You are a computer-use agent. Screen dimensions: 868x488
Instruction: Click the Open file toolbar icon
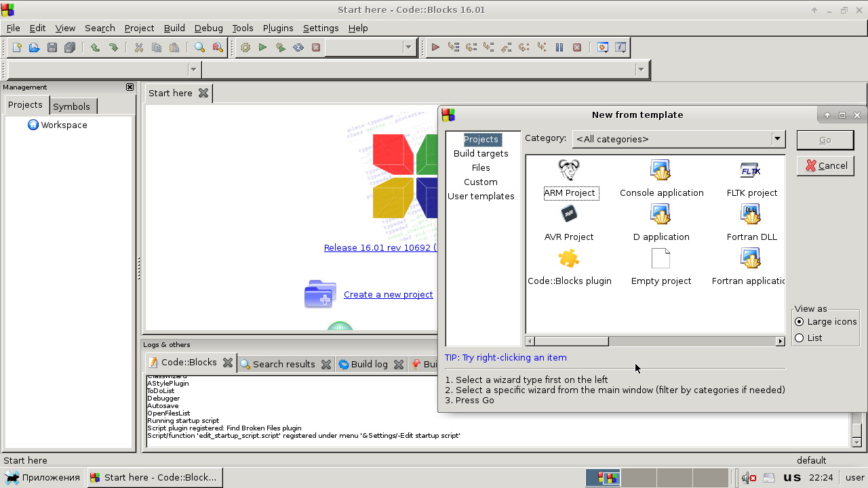(x=34, y=47)
